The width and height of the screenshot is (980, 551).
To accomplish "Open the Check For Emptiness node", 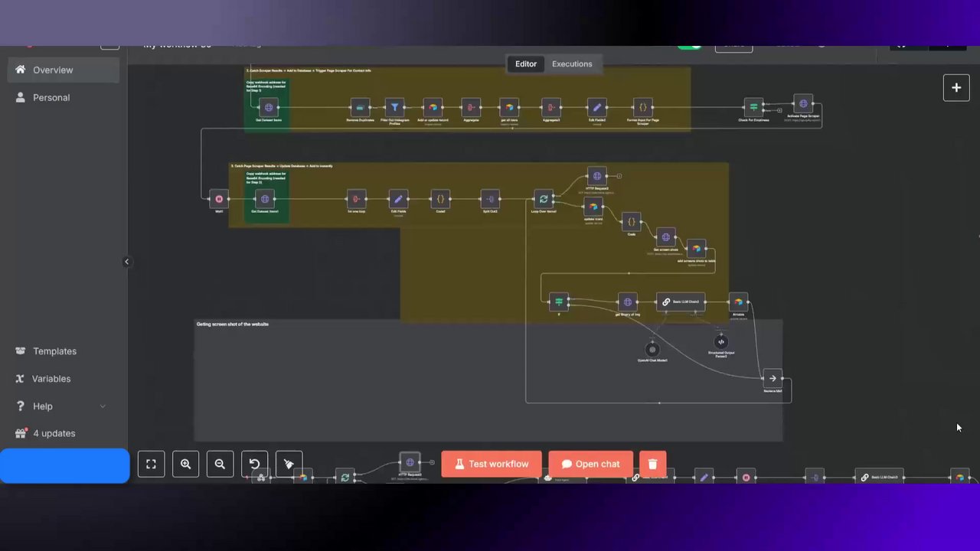I will click(754, 108).
